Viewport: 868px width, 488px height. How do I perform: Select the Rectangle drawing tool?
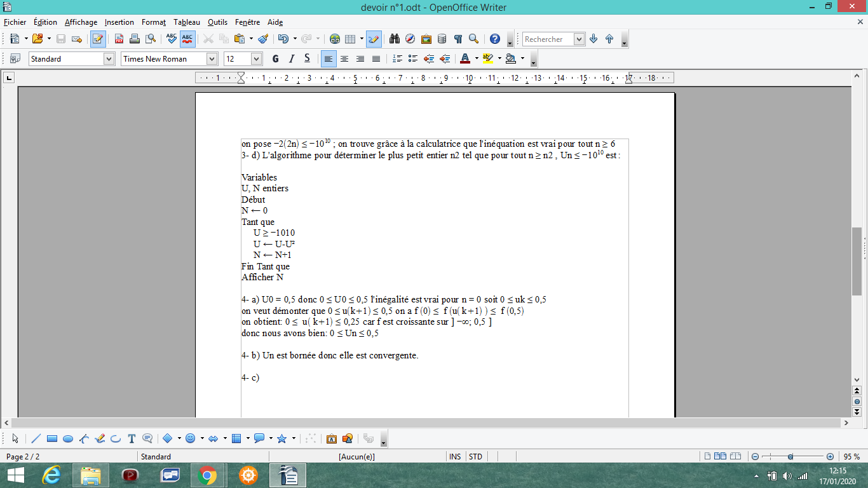pos(52,438)
